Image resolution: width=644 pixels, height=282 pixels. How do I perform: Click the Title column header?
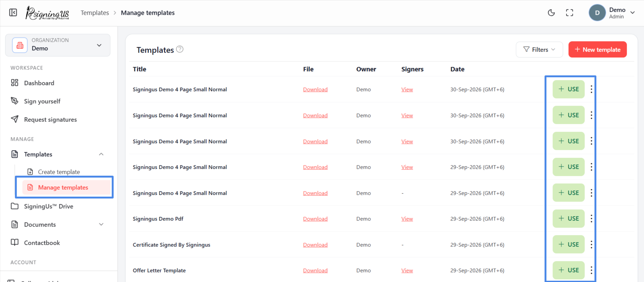pyautogui.click(x=139, y=69)
